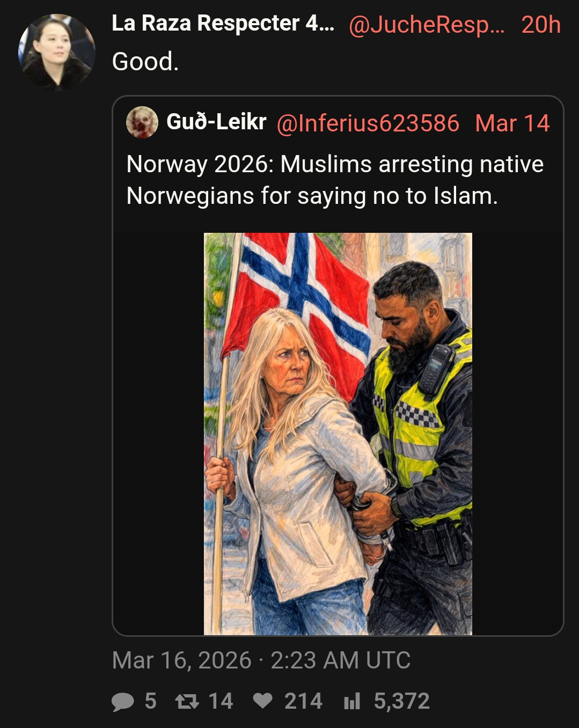Screen dimensions: 579x728
Task: Open the La Raza Respecter display name
Action: [223, 24]
